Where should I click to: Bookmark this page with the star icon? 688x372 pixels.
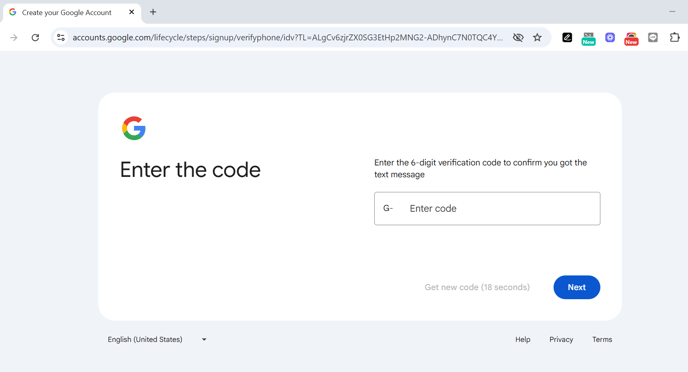pyautogui.click(x=537, y=38)
